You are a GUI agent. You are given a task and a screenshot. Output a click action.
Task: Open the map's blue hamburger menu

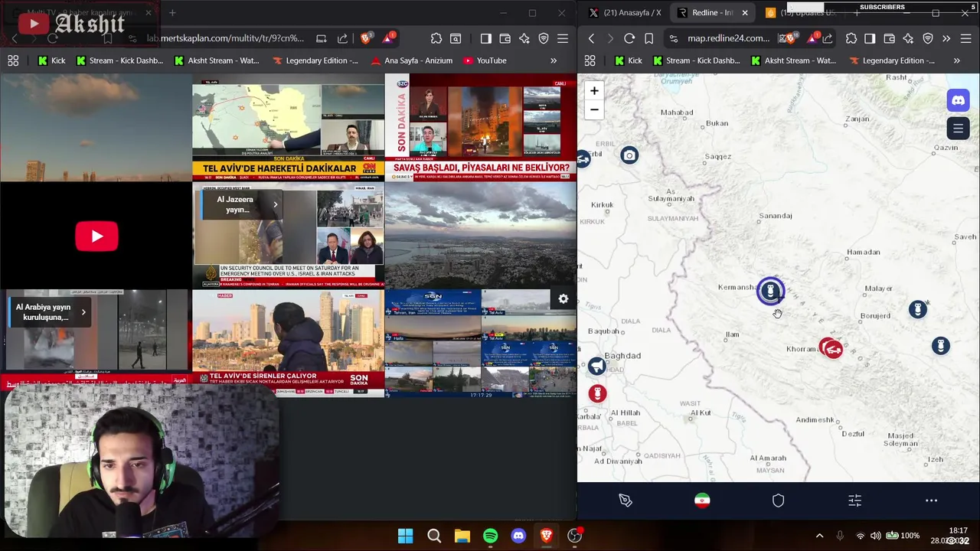958,129
